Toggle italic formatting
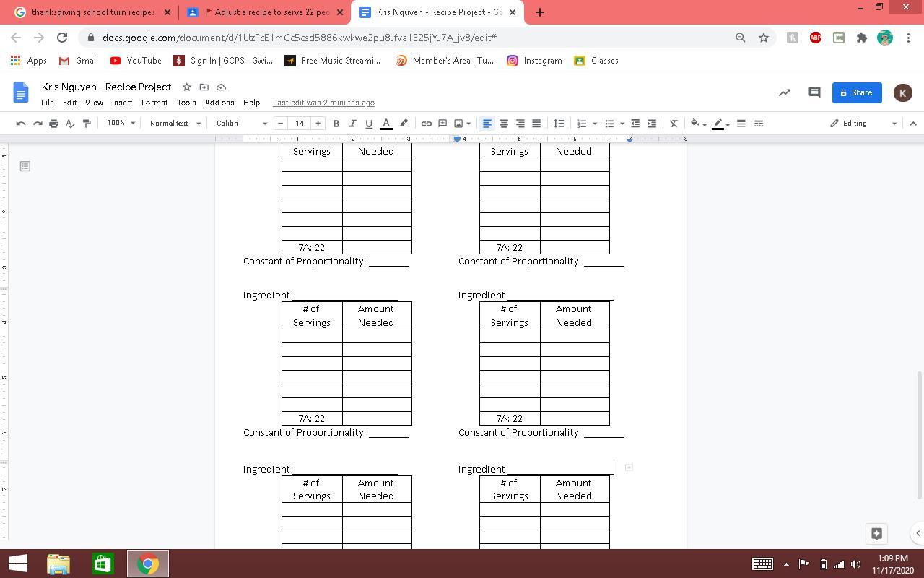Screen dimensions: 924x578 point(352,124)
